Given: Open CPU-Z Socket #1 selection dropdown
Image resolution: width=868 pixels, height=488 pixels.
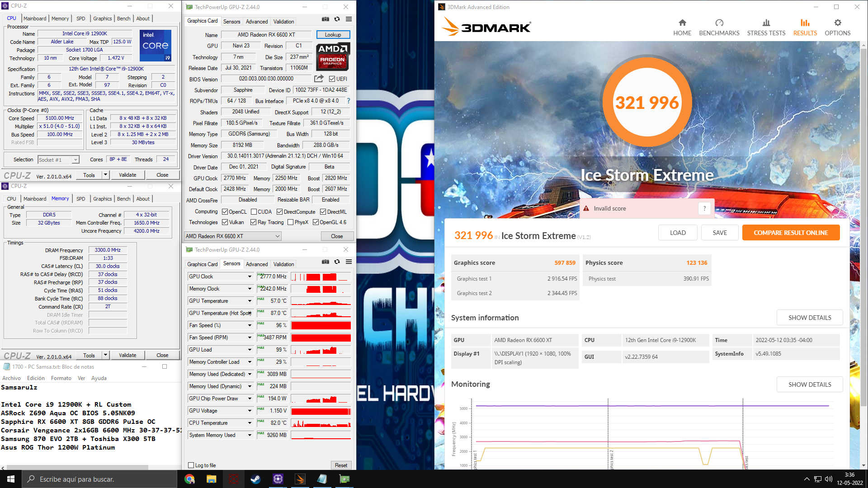Looking at the screenshot, I should [58, 160].
